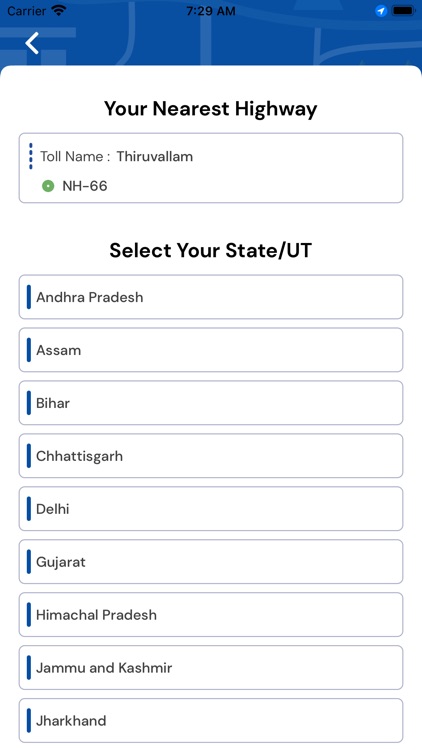
Task: Tap the battery indicator icon
Action: [x=403, y=11]
